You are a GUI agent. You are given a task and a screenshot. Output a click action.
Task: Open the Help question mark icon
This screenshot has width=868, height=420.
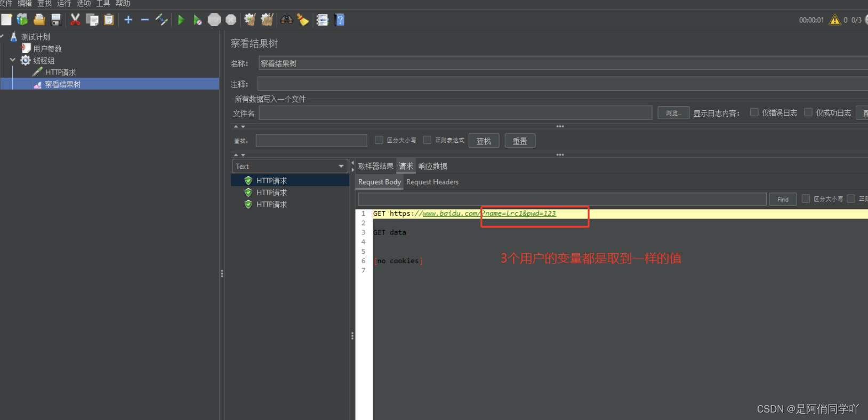[340, 20]
